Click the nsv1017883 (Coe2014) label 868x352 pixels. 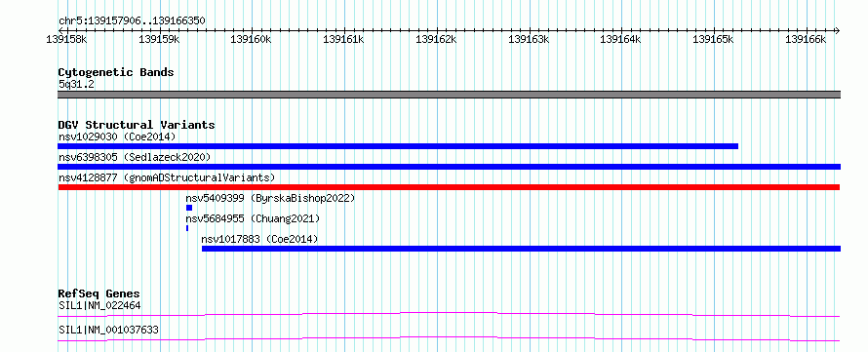coord(259,239)
